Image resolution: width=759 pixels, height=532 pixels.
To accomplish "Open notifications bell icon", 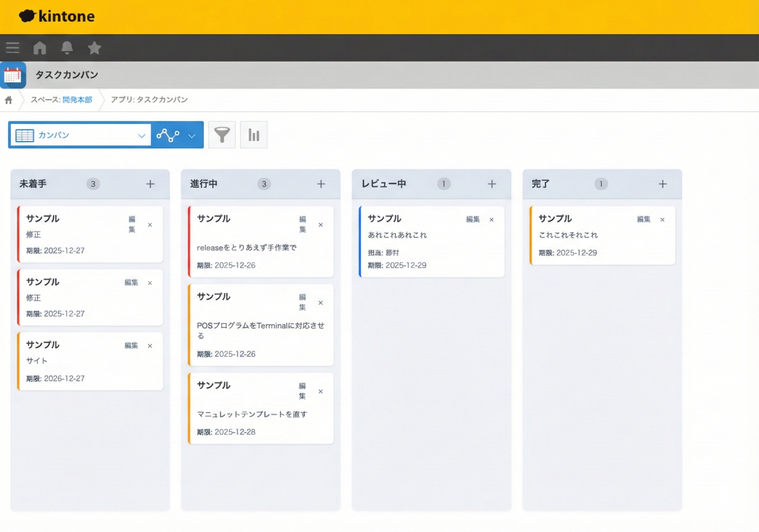I will point(67,48).
